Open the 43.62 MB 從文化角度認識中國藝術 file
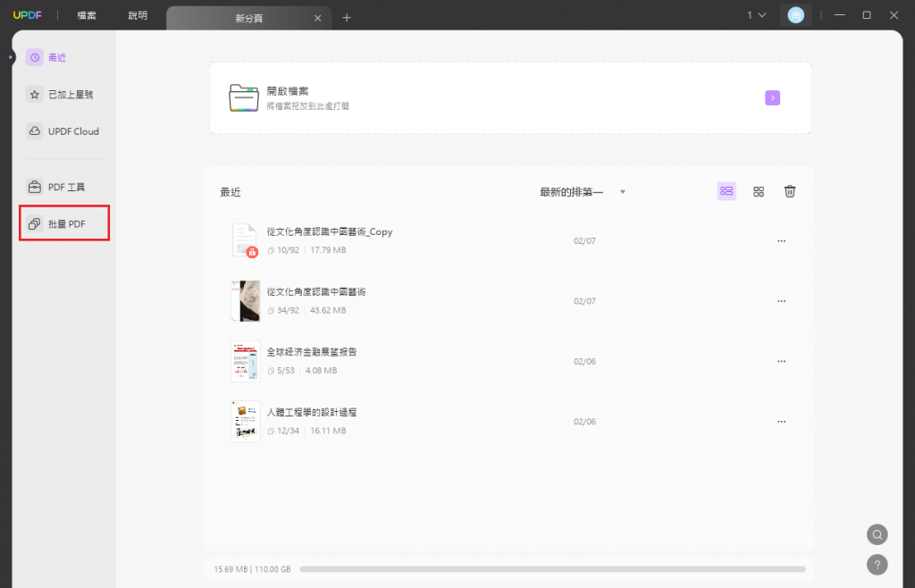Viewport: 915px width, 588px height. click(x=316, y=291)
